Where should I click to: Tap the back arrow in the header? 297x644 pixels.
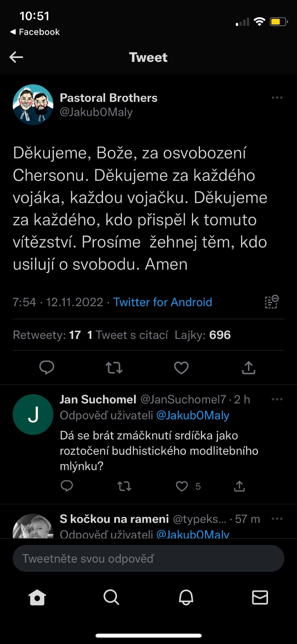click(16, 57)
